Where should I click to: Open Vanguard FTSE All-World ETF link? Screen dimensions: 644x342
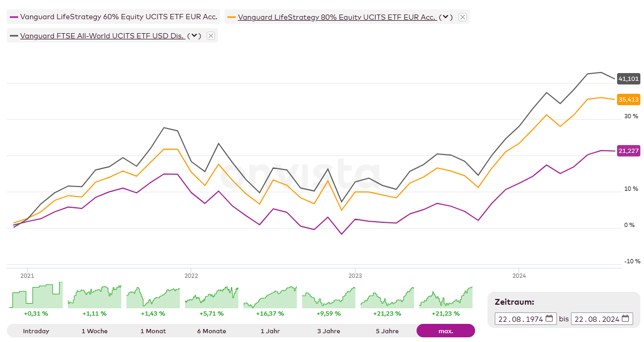coord(102,36)
